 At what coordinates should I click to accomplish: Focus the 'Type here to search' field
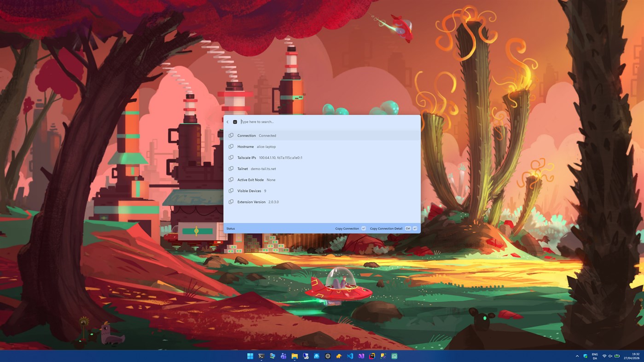[329, 122]
